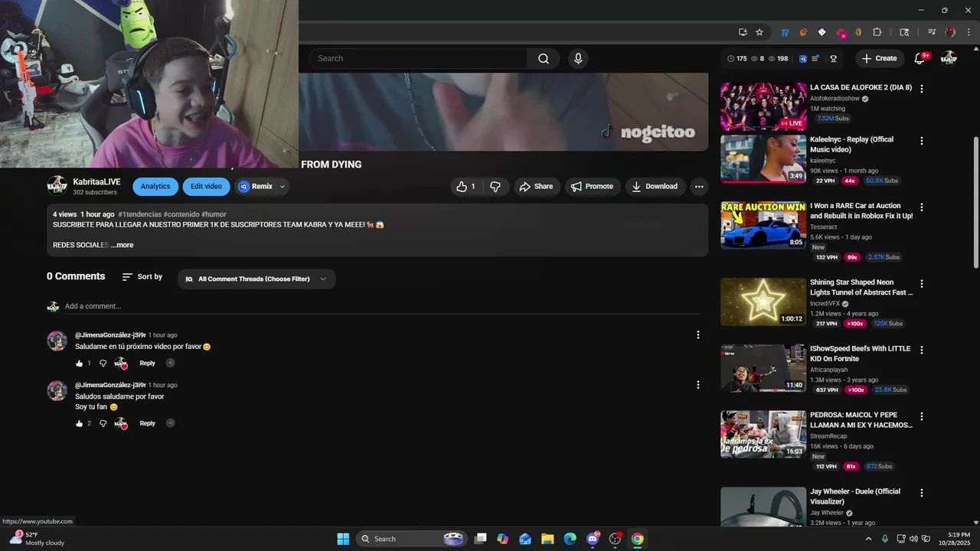Screen dimensions: 980x551
Task: Open 'PEDROSA: MAICOL Y PEPE' video title
Action: click(861, 420)
